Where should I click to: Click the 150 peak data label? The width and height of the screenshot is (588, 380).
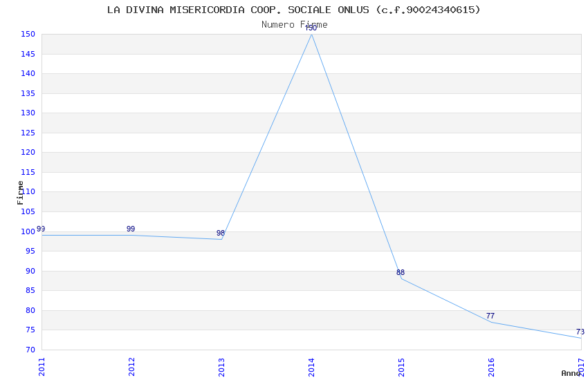pos(311,28)
